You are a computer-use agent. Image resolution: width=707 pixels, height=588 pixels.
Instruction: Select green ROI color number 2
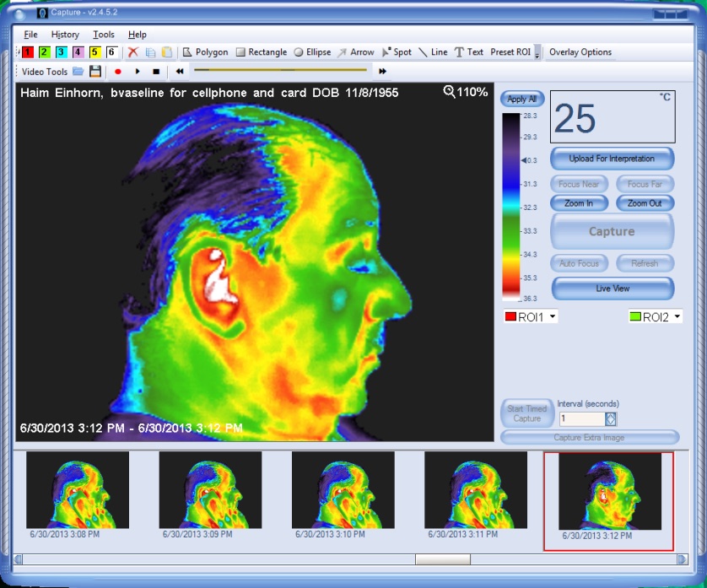44,52
